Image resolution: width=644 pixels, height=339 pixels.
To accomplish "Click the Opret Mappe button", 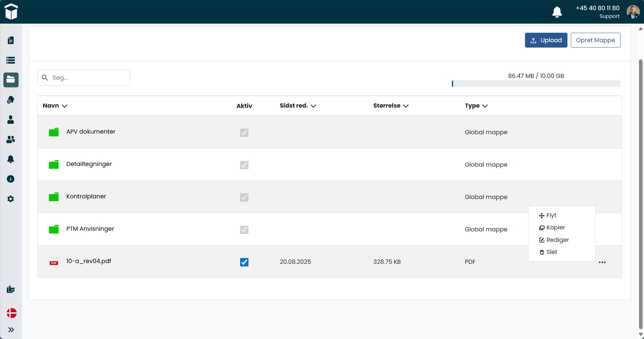I will coord(595,40).
